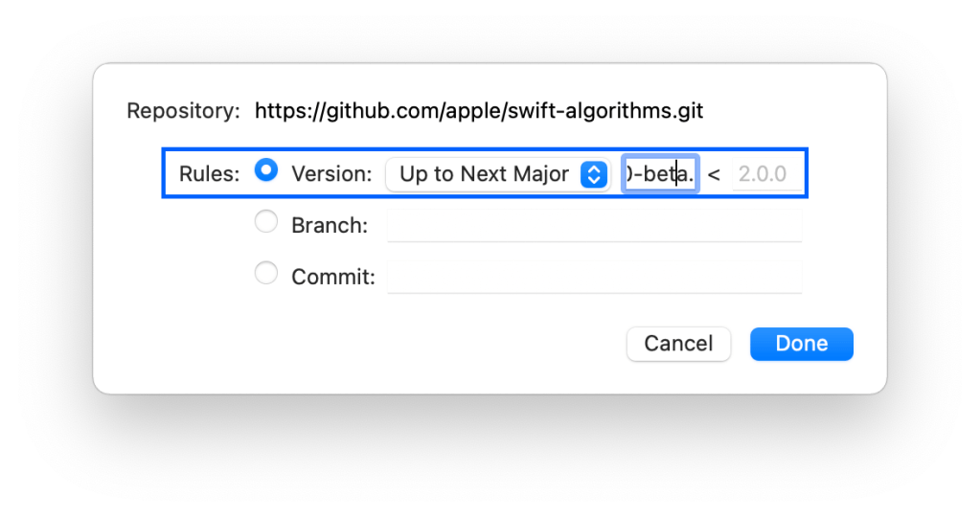The height and width of the screenshot is (517, 980).
Task: Click the less-than symbol between version fields
Action: coord(714,174)
